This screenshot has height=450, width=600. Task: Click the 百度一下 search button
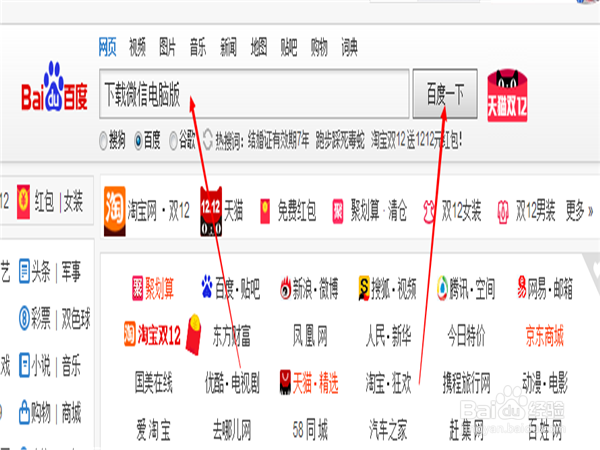point(445,94)
